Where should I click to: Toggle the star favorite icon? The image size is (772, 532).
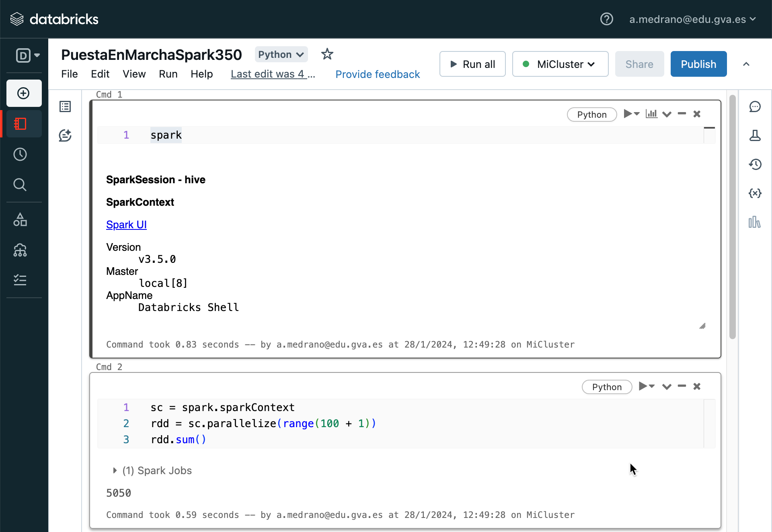327,55
